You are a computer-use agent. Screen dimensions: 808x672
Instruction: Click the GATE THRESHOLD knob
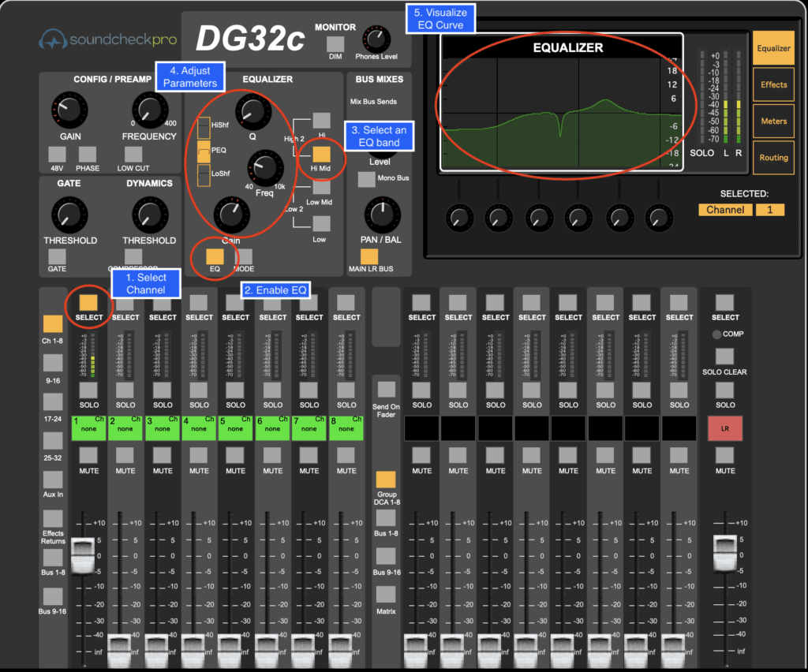click(69, 215)
